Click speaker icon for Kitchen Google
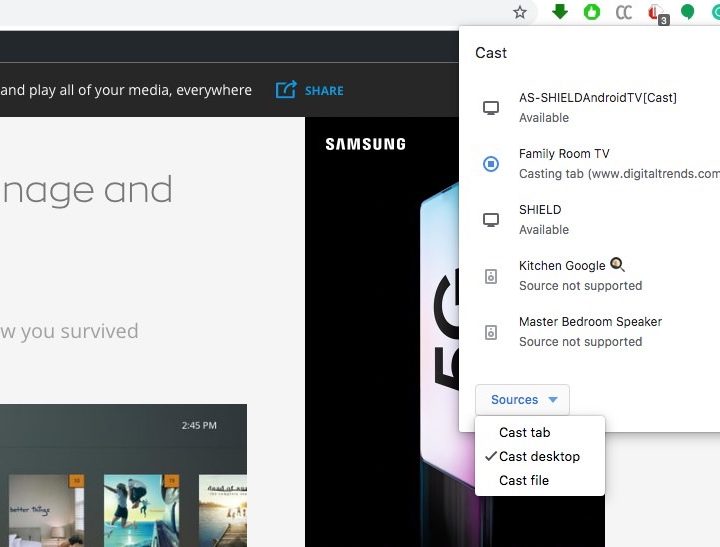Viewport: 720px width, 547px height. 491,276
